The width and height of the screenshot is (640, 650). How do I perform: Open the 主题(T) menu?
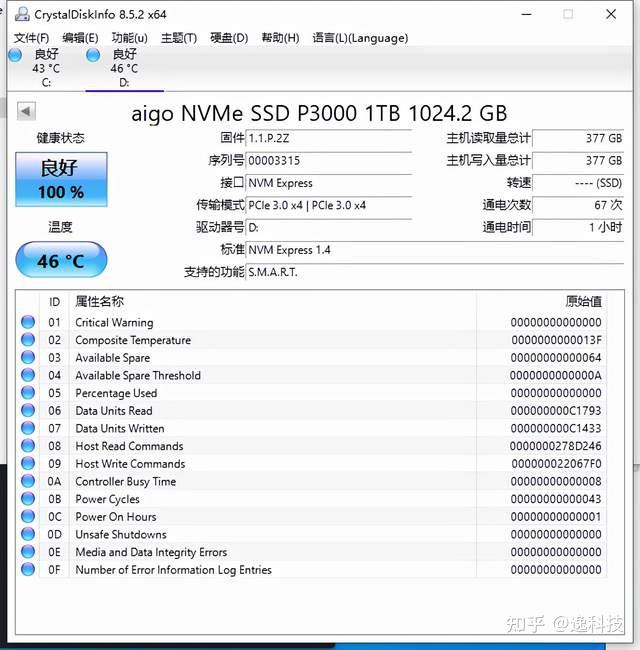[179, 38]
